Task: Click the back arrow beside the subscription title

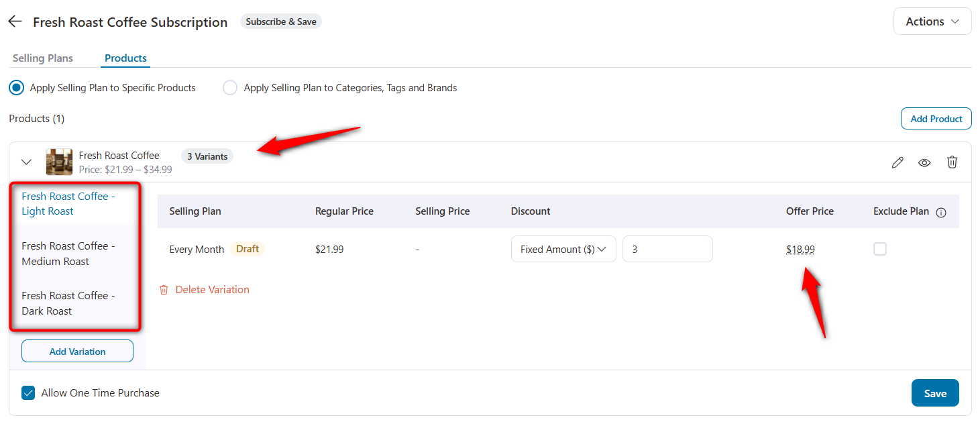Action: click(15, 21)
